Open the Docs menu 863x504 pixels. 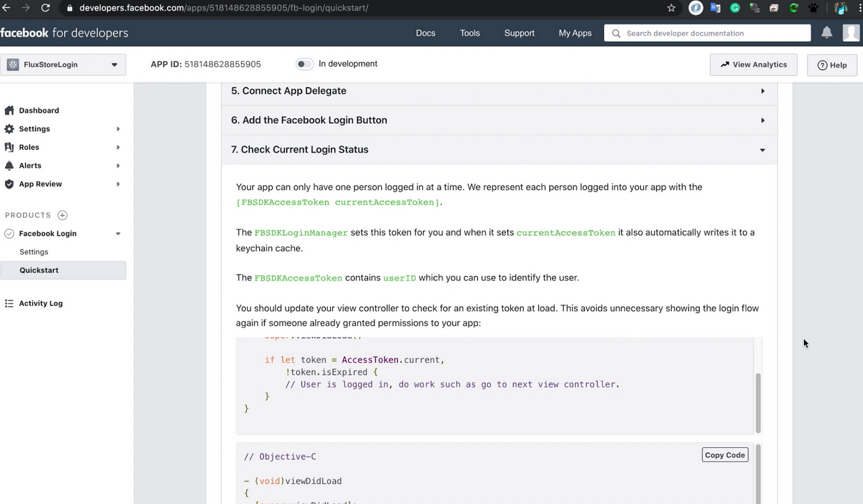pos(425,33)
